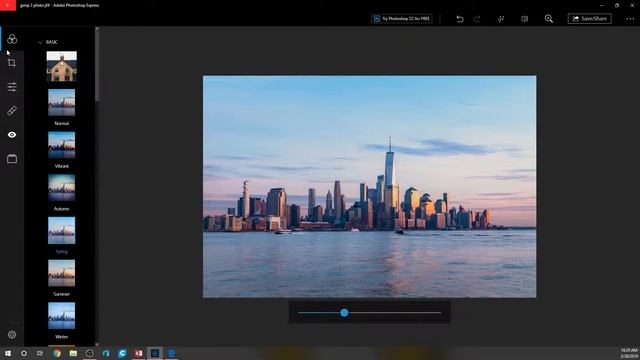Click the red back button
The height and width of the screenshot is (360, 640).
coord(8,5)
